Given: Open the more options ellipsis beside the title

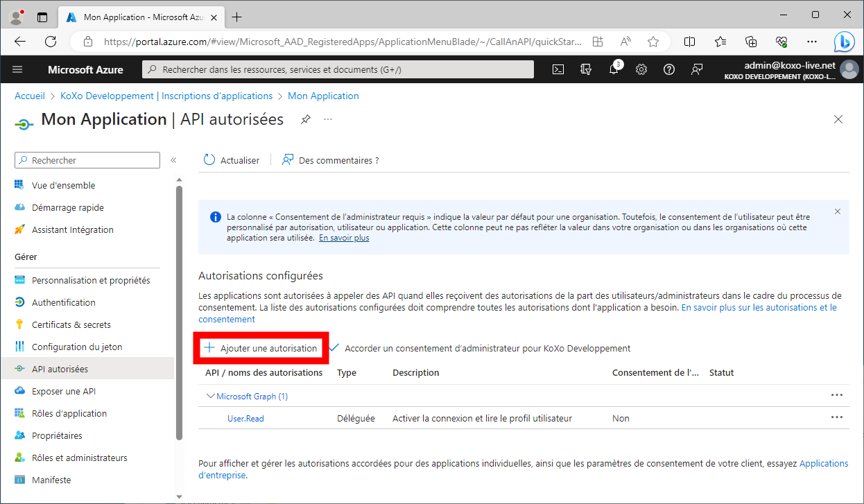Looking at the screenshot, I should 328,119.
